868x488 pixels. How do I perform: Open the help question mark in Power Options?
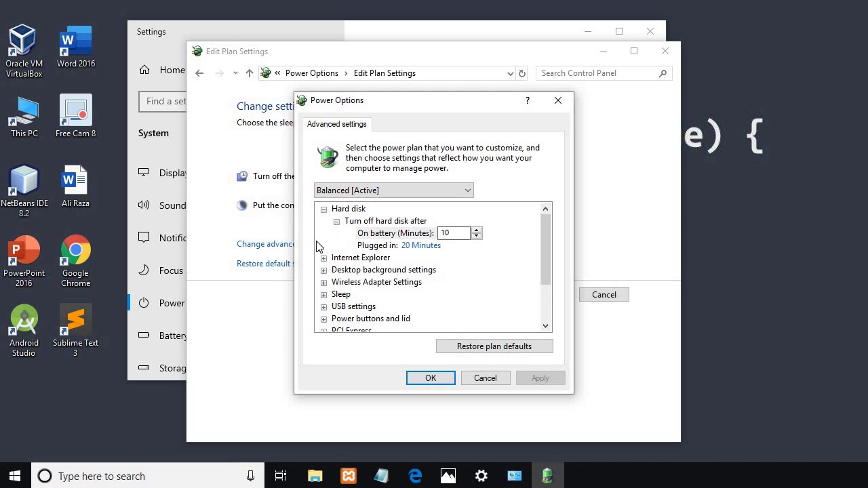[528, 100]
